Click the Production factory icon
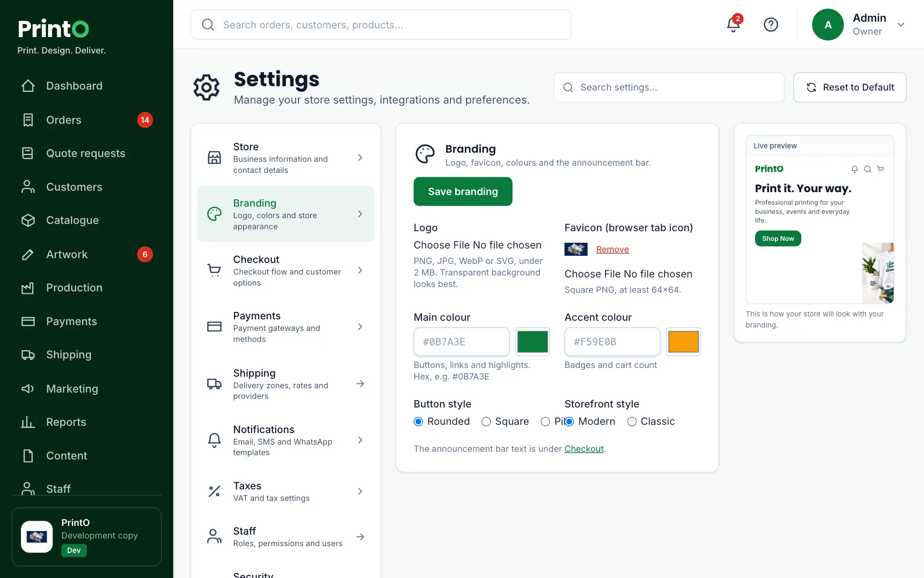The image size is (924, 578). (28, 288)
